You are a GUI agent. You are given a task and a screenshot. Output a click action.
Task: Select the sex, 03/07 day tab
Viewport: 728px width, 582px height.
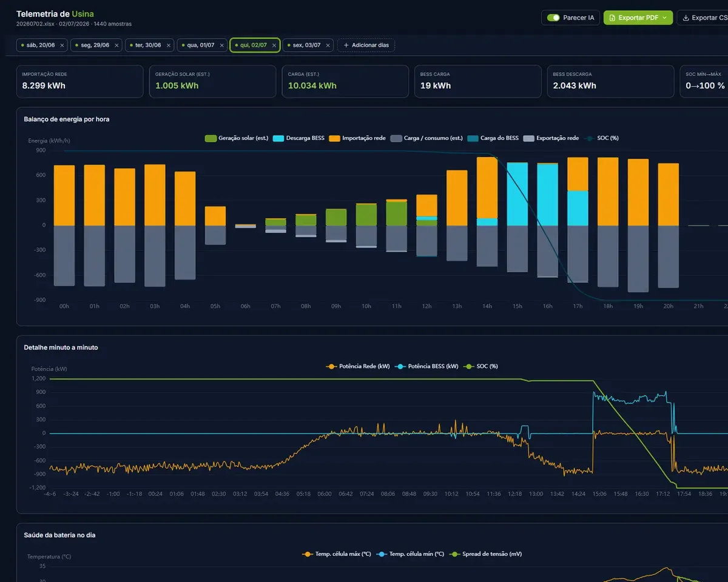[x=308, y=45]
